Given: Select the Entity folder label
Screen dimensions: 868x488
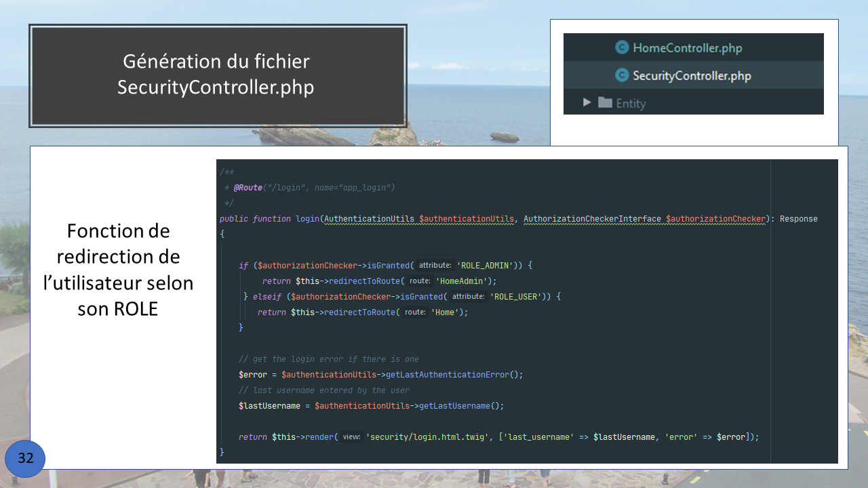Looking at the screenshot, I should 631,104.
